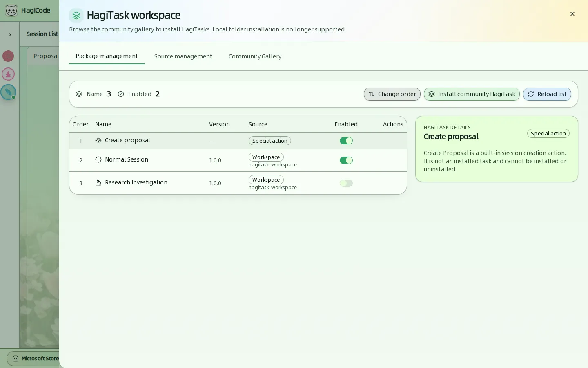Image resolution: width=588 pixels, height=368 pixels.
Task: Click the gauge icon in the Create proposal row
Action: click(x=98, y=140)
